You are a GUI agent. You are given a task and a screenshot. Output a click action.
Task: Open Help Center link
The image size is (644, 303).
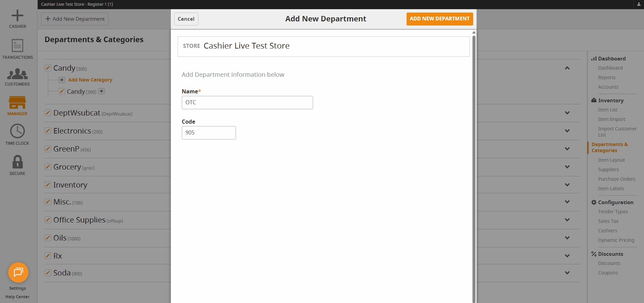point(17,297)
